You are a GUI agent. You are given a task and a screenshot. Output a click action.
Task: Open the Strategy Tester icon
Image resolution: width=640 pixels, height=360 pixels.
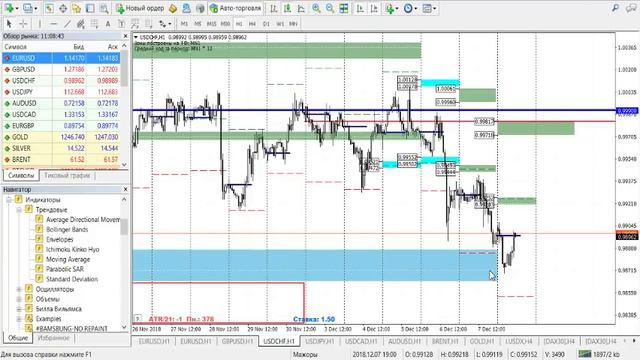104,8
